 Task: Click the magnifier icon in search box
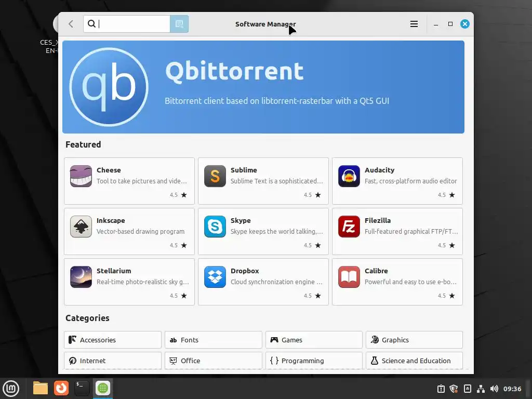(x=91, y=24)
